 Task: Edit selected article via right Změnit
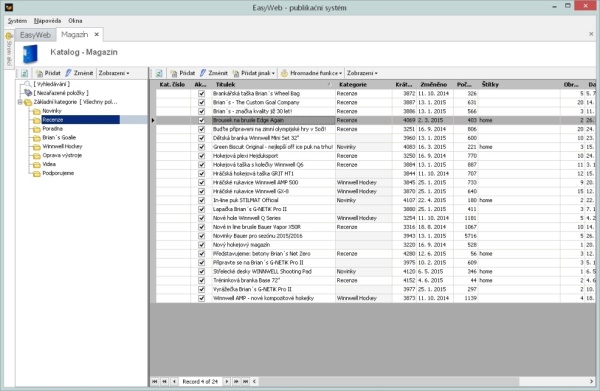[214, 73]
